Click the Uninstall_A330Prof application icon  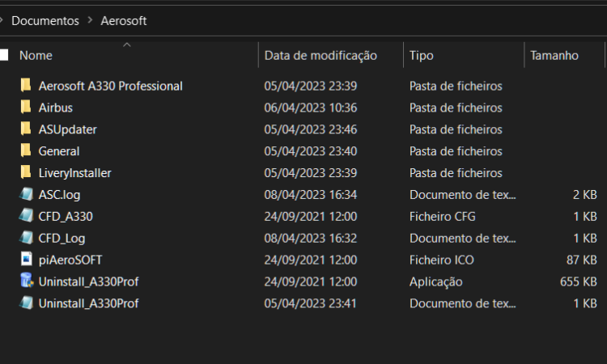point(27,281)
